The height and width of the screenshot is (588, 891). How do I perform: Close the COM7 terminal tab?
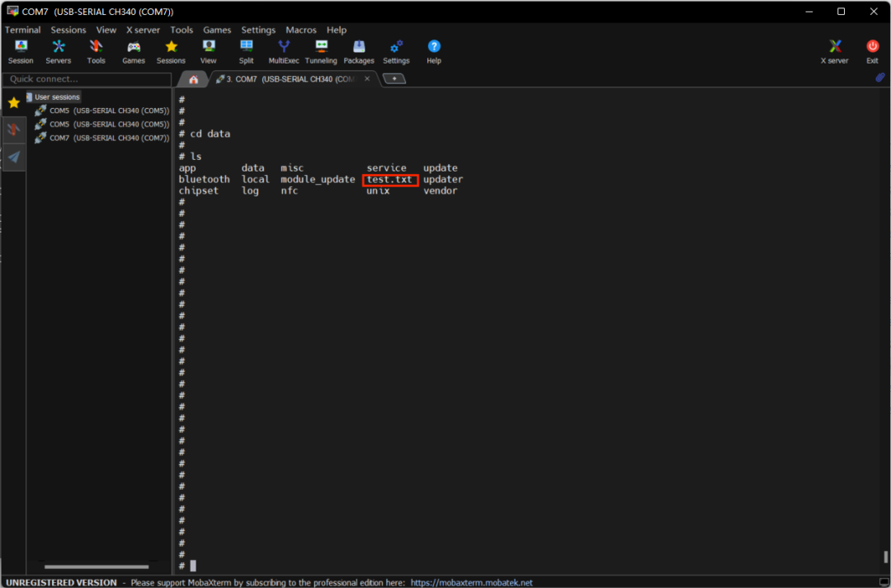pyautogui.click(x=367, y=79)
